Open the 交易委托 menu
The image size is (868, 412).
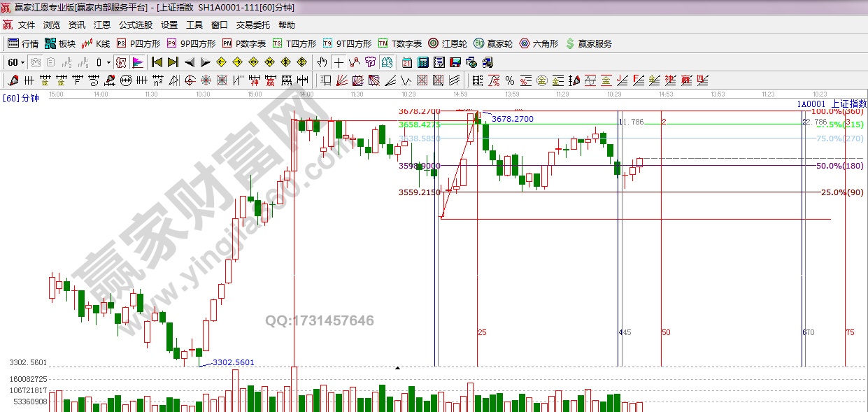[252, 25]
